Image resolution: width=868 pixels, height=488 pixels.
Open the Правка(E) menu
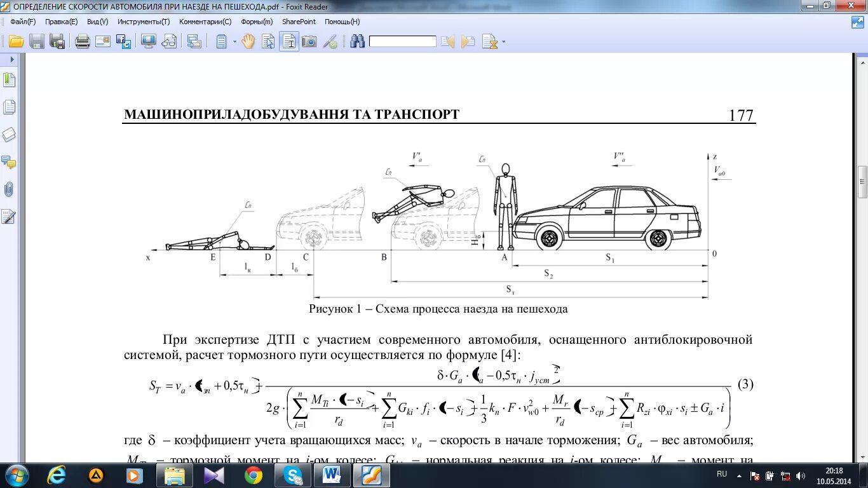62,21
